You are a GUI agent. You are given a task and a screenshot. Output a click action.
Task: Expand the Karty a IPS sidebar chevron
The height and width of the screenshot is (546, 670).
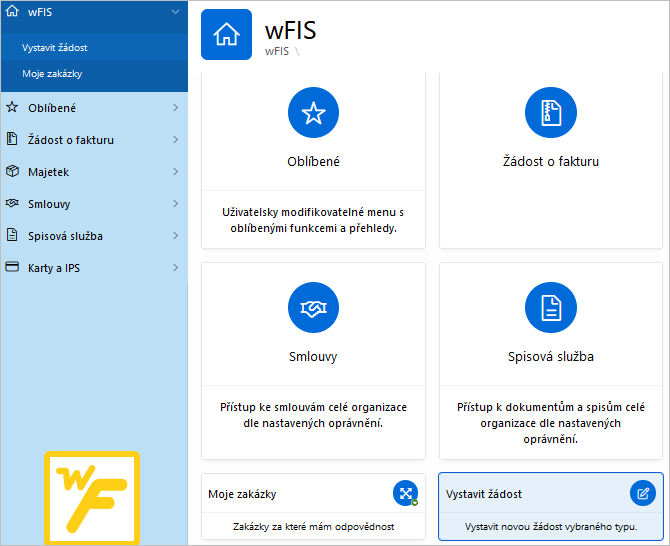176,268
